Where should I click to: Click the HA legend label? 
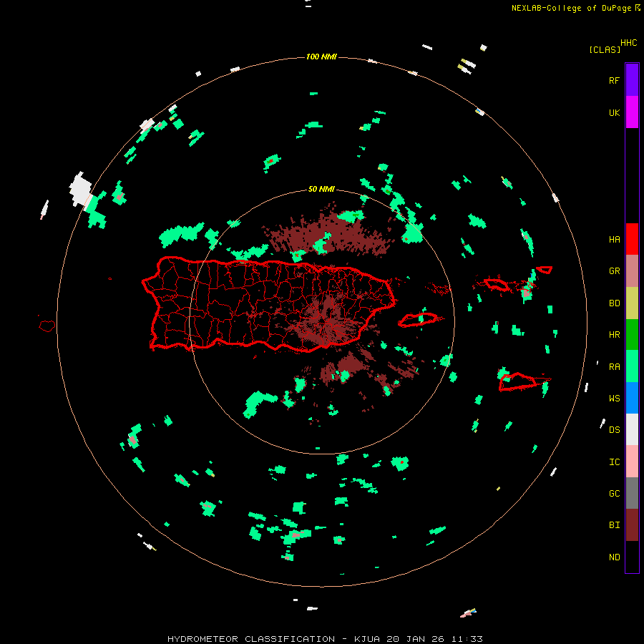click(x=614, y=240)
